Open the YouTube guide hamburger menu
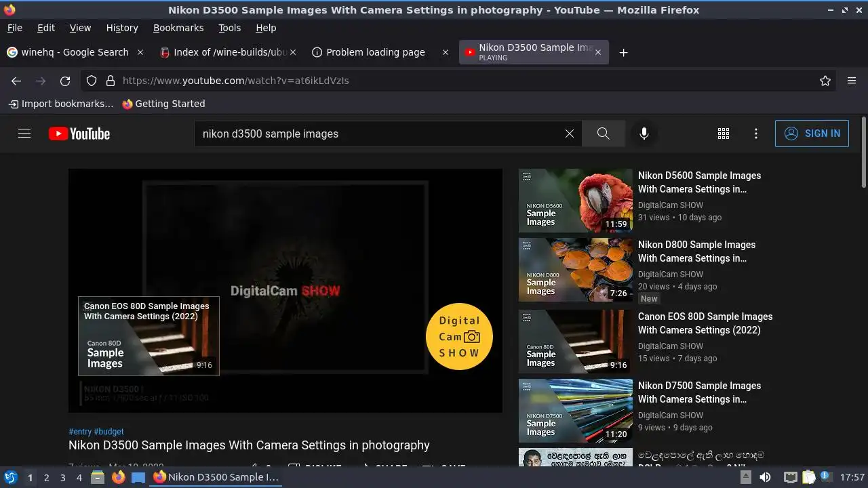Viewport: 868px width, 488px height. pos(24,134)
